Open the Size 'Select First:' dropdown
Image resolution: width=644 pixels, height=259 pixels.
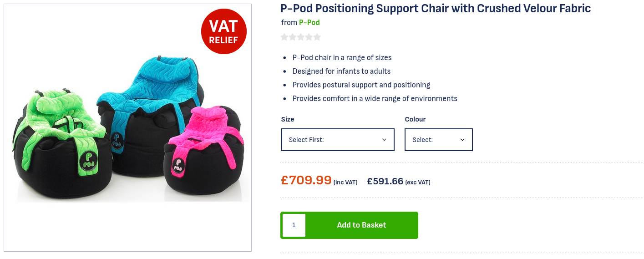point(337,140)
